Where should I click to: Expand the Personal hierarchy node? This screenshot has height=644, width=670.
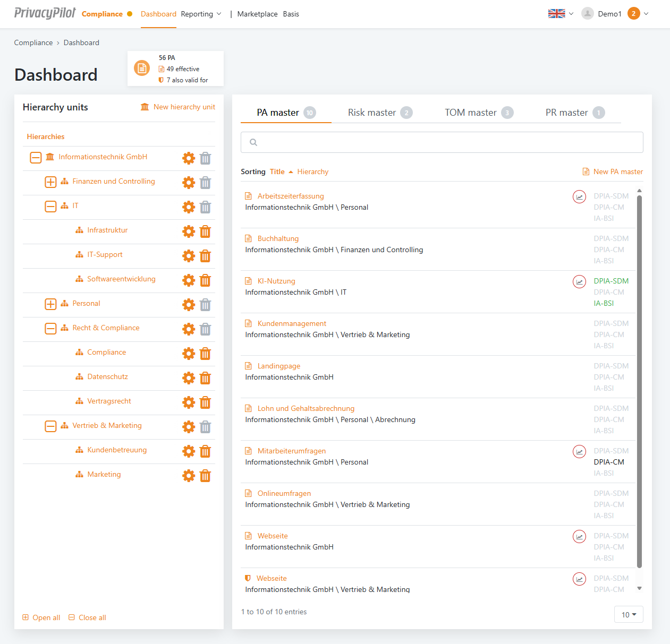50,304
